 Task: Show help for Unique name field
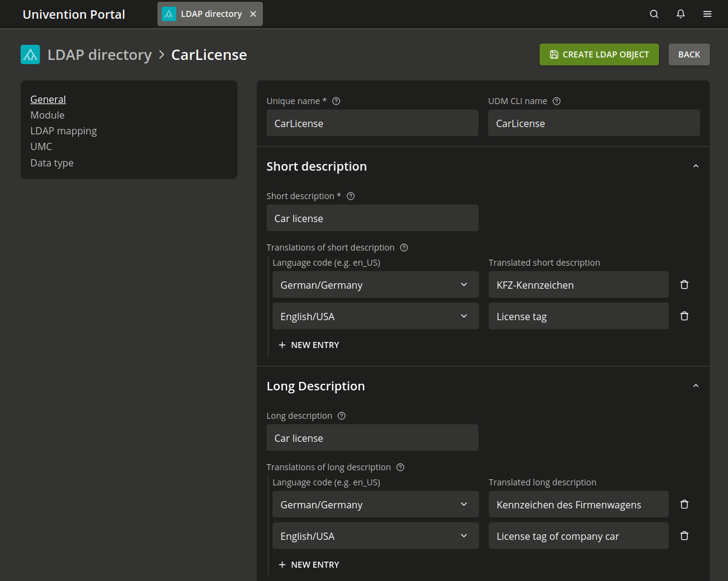click(x=336, y=101)
